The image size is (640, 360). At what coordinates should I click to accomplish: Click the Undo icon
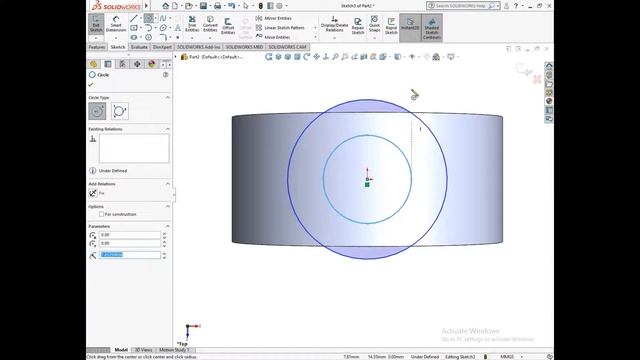(x=231, y=6)
